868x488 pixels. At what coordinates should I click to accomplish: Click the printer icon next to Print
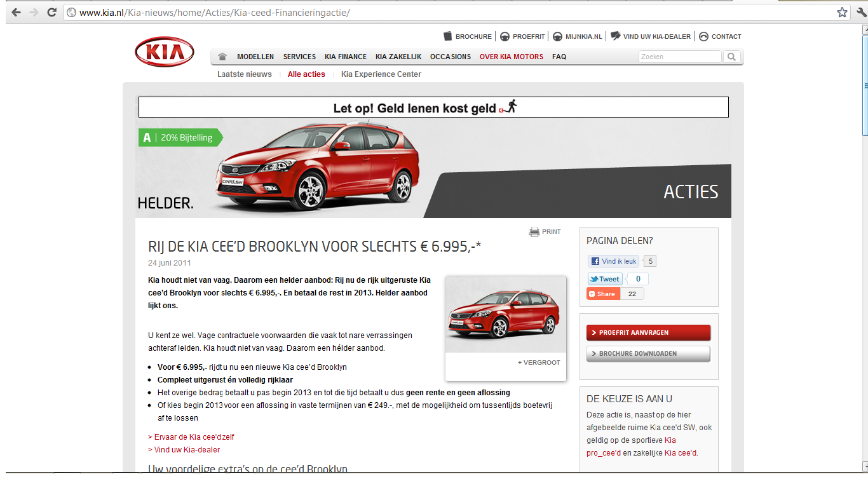pos(534,232)
